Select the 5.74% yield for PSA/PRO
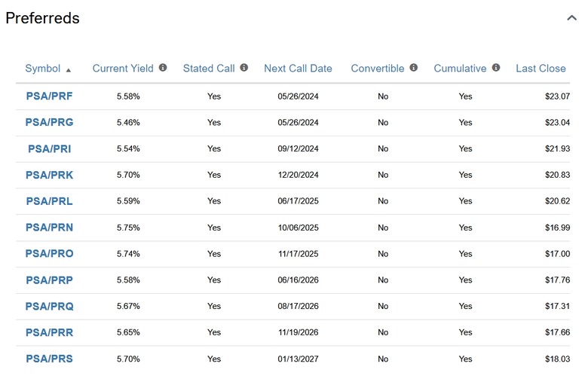This screenshot has height=376, width=588. click(x=128, y=254)
